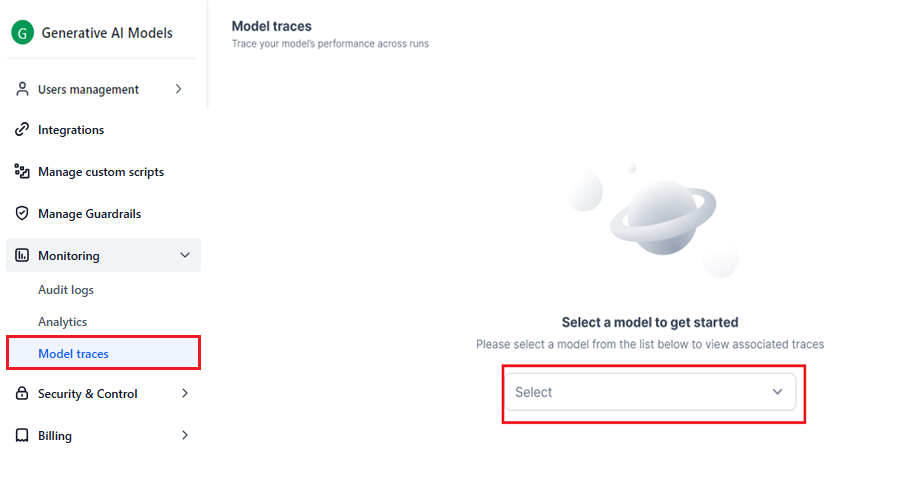The image size is (904, 480).
Task: Collapse the Monitoring section chevron
Action: pyautogui.click(x=185, y=256)
